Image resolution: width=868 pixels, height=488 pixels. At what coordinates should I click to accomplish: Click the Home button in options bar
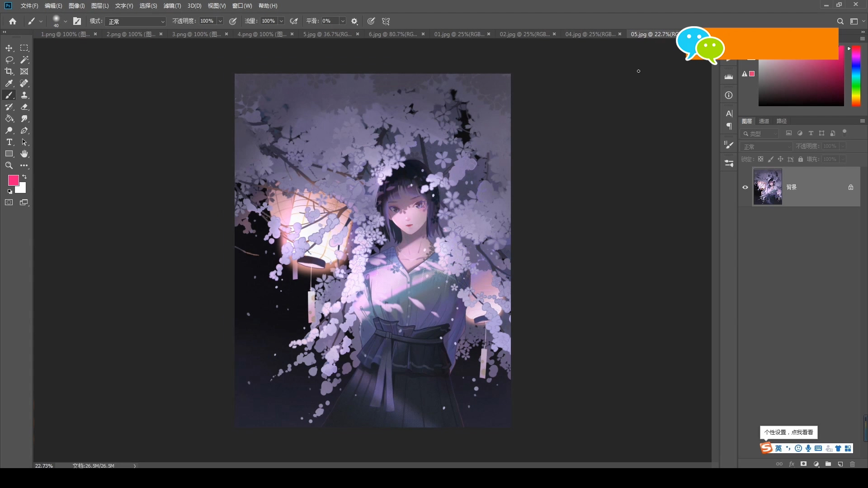point(13,21)
